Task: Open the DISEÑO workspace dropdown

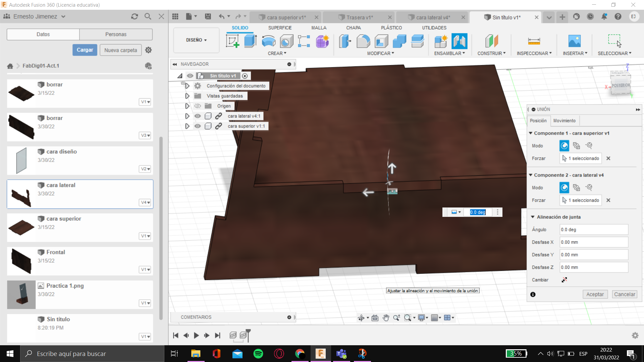Action: [196, 40]
